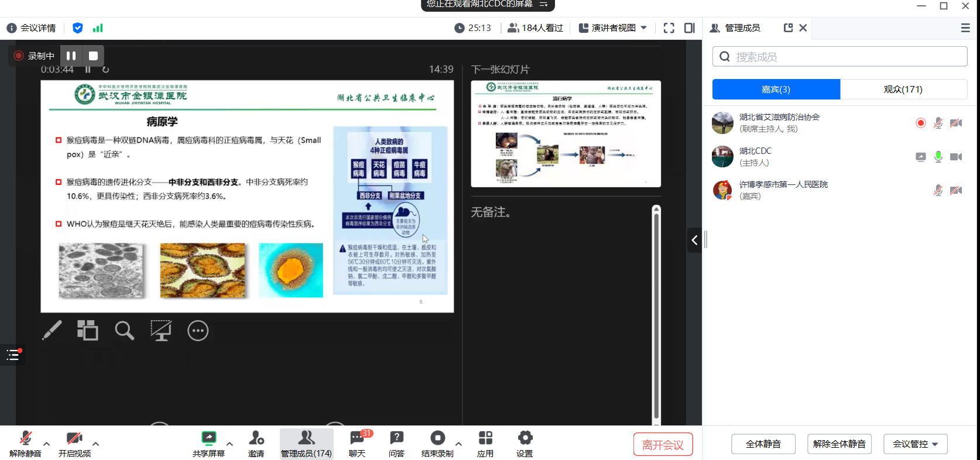Viewport: 980px width, 460px height.
Task: Toggle microphone of 湖北CDC host
Action: (x=938, y=157)
